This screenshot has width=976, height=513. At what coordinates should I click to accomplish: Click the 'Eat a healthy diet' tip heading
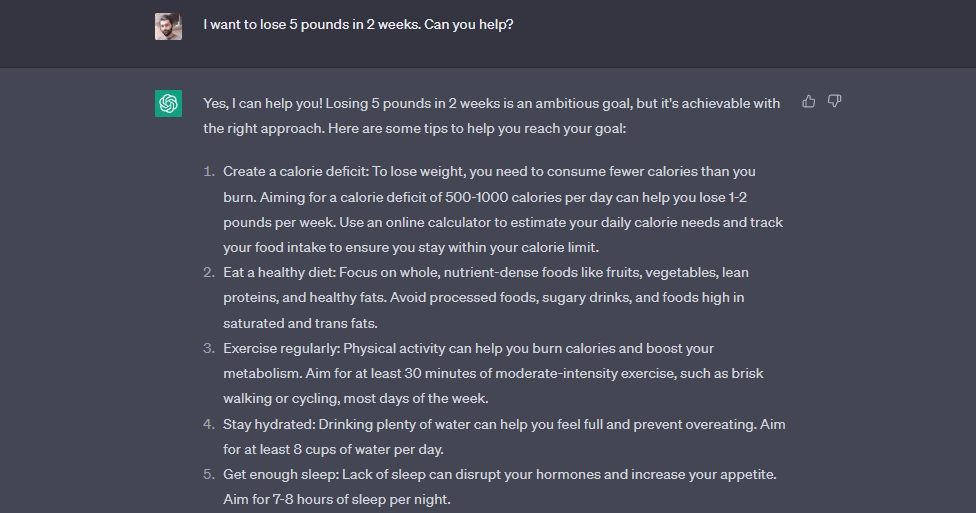(279, 273)
